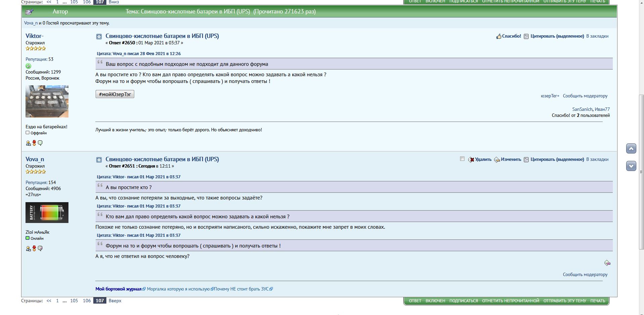Click Vova_n's battery avatar image
The height and width of the screenshot is (315, 644).
[x=47, y=213]
